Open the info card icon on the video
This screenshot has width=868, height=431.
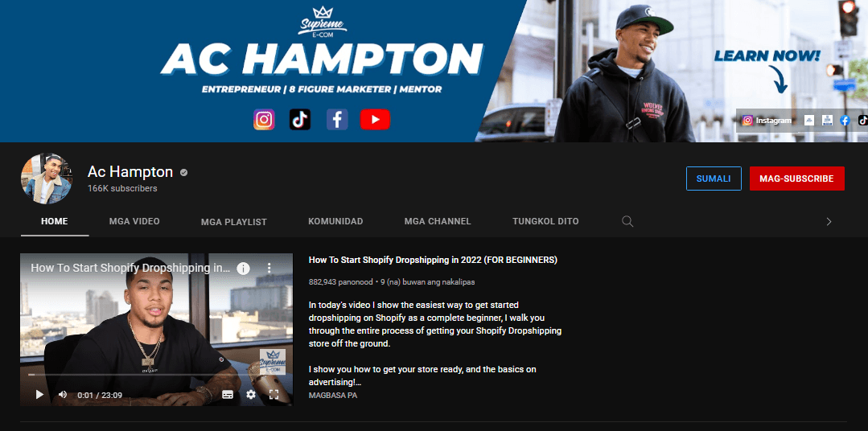tap(243, 269)
